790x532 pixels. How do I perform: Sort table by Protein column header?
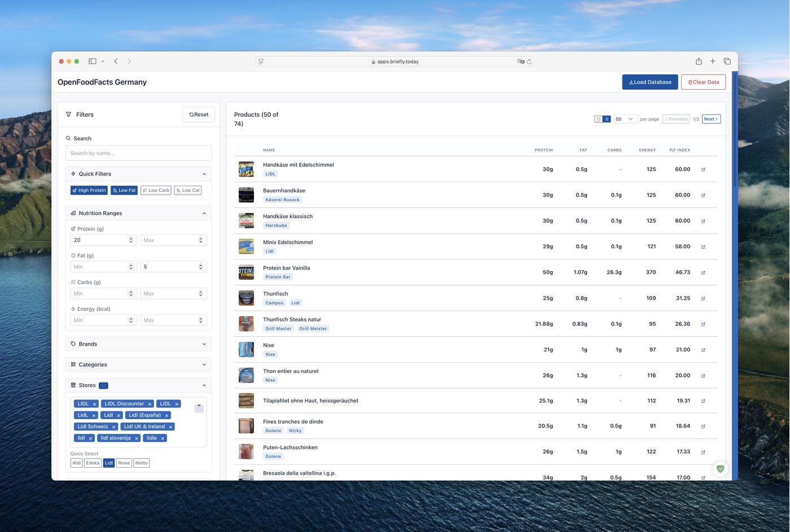click(543, 150)
